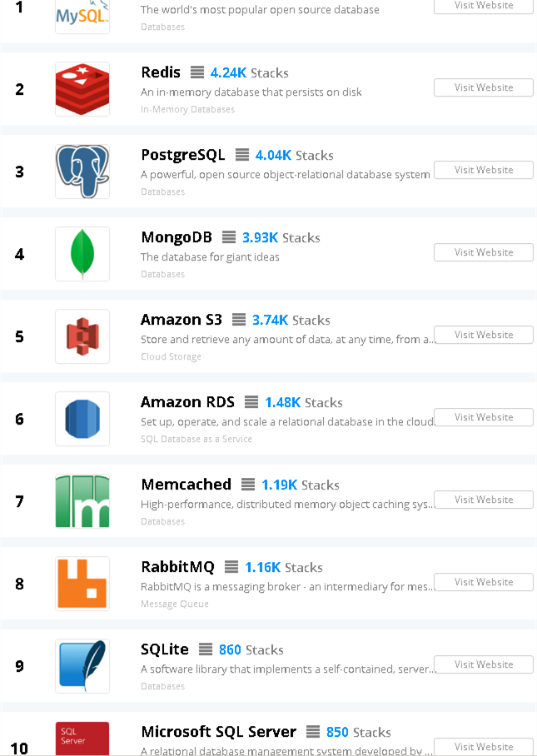Viewport: 537px width, 756px height.
Task: Click the stacks count icon beside Redis
Action: 196,72
